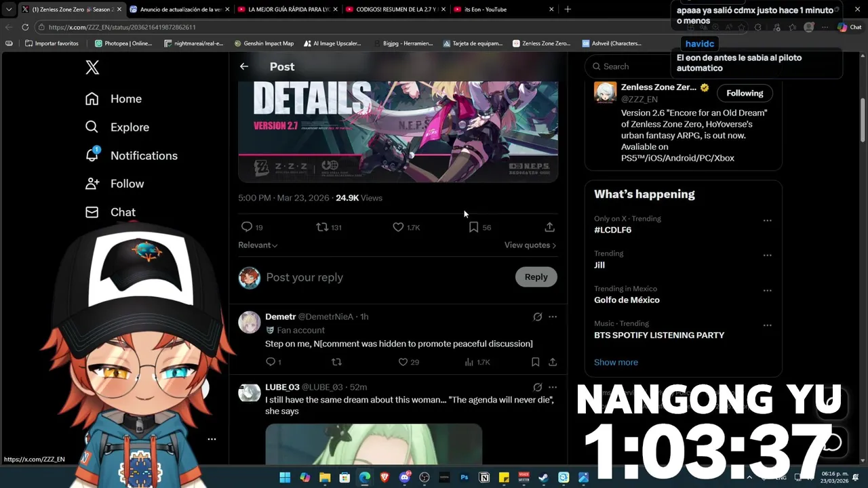
Task: Open the Relevant sort dropdown
Action: (x=258, y=245)
